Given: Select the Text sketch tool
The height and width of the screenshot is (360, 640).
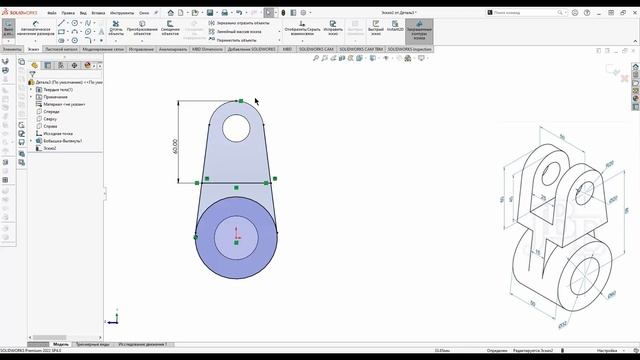Looking at the screenshot, I should 101,32.
